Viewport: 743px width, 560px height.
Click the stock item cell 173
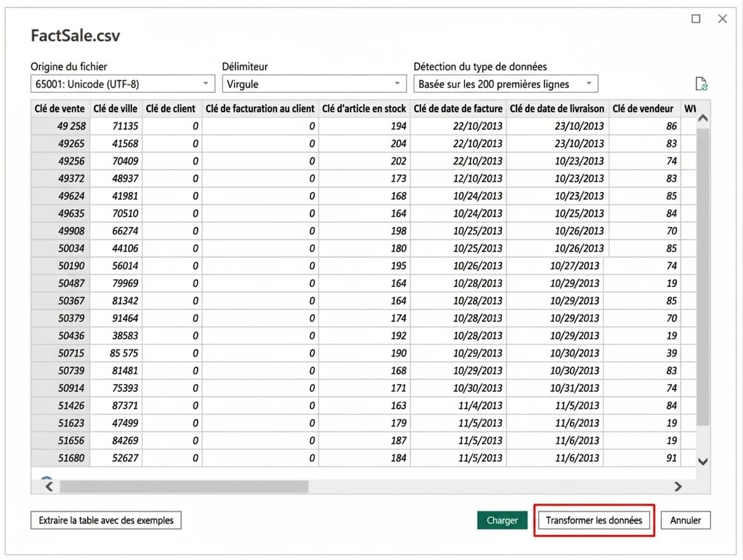pos(365,179)
